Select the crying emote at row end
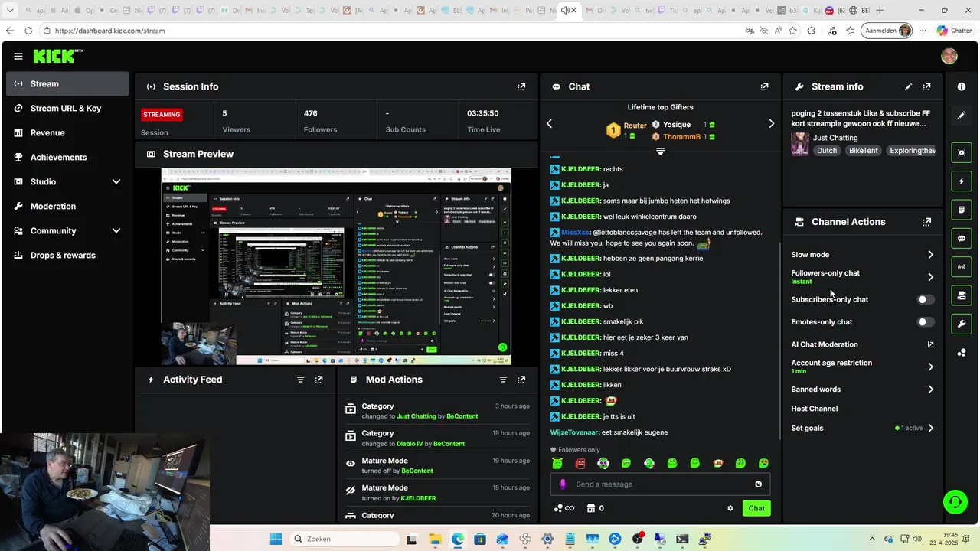The image size is (980, 551). (763, 463)
